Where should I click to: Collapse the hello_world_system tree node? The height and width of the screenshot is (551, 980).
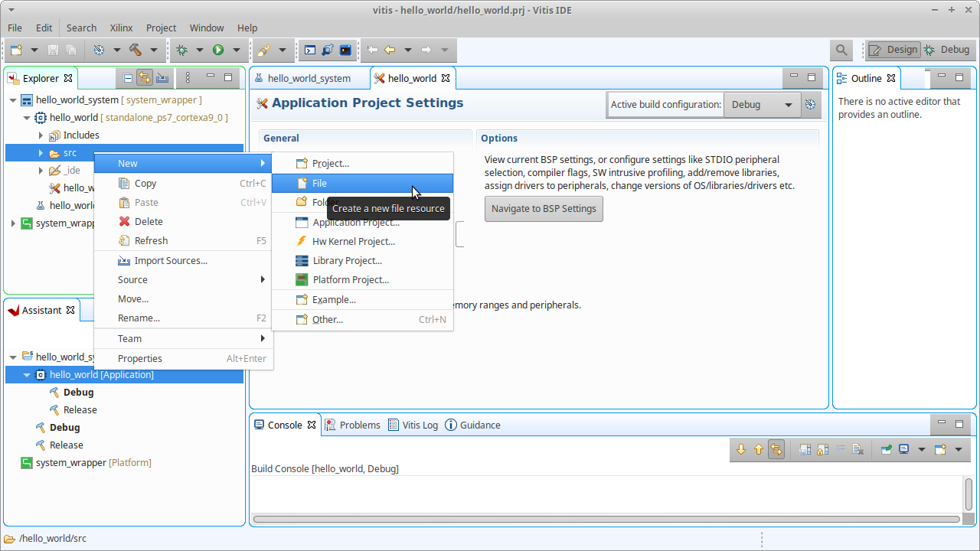click(x=13, y=100)
